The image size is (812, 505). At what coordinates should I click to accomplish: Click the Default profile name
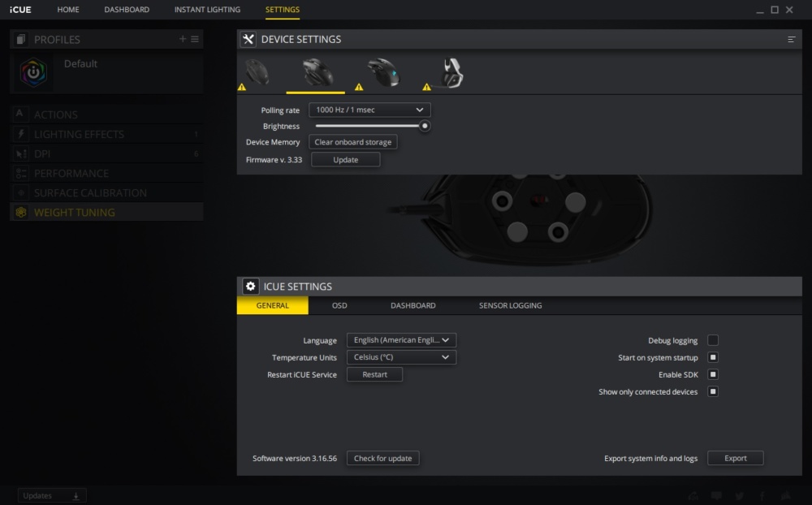point(80,63)
